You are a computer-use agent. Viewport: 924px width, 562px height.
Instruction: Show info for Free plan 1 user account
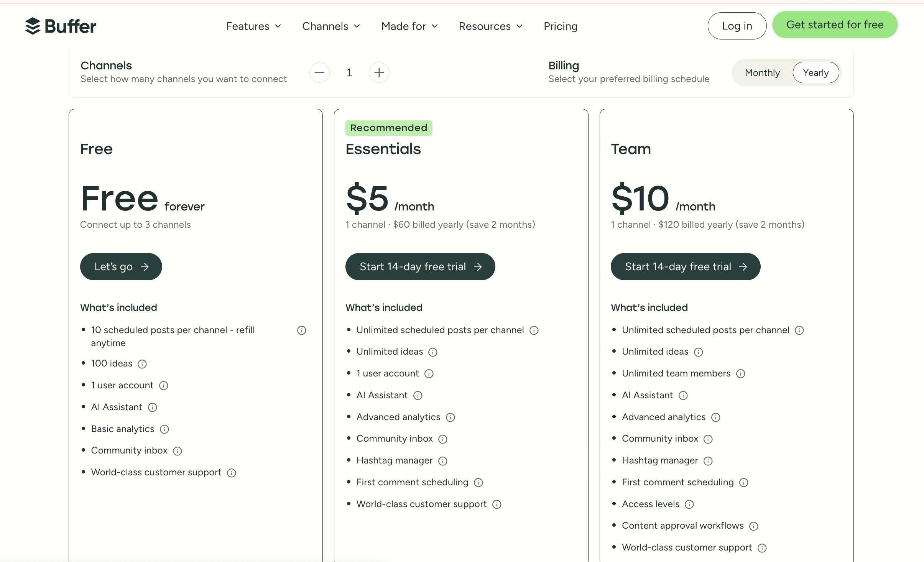pyautogui.click(x=164, y=386)
